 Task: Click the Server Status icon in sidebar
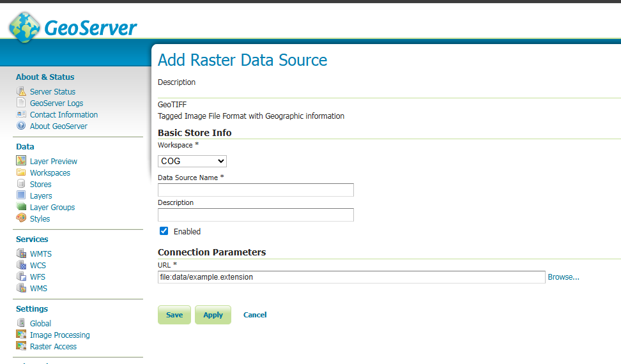point(21,91)
